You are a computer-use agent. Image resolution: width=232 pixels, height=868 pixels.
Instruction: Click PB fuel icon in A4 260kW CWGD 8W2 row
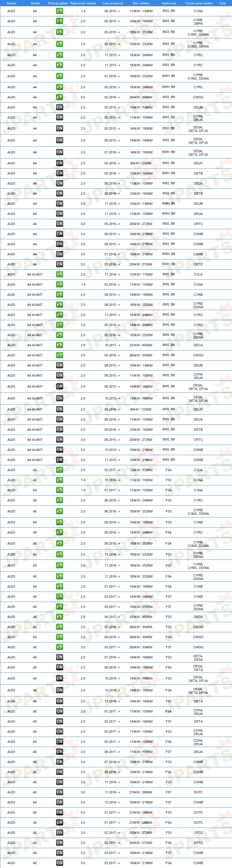pyautogui.click(x=60, y=97)
